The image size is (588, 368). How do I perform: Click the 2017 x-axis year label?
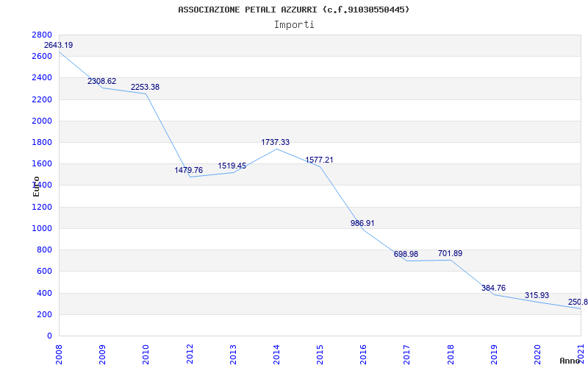pyautogui.click(x=407, y=355)
